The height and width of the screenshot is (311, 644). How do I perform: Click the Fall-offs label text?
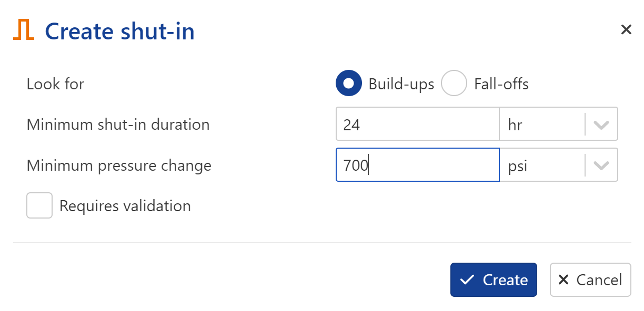tap(501, 84)
